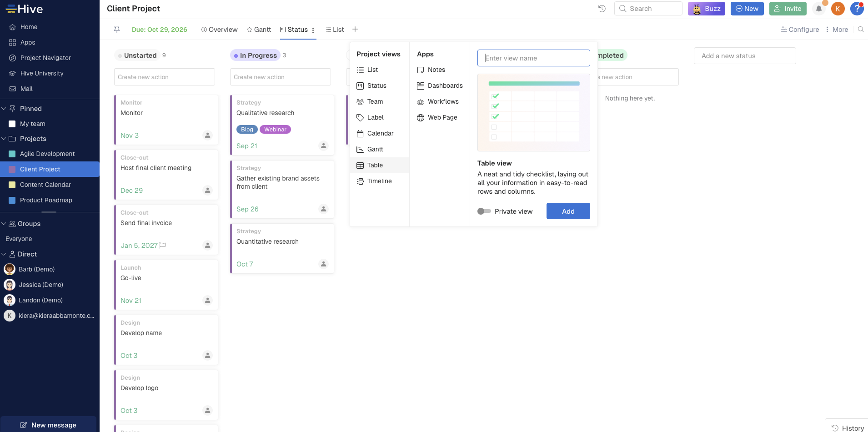Collapse the Direct section
The height and width of the screenshot is (432, 868).
(4, 254)
